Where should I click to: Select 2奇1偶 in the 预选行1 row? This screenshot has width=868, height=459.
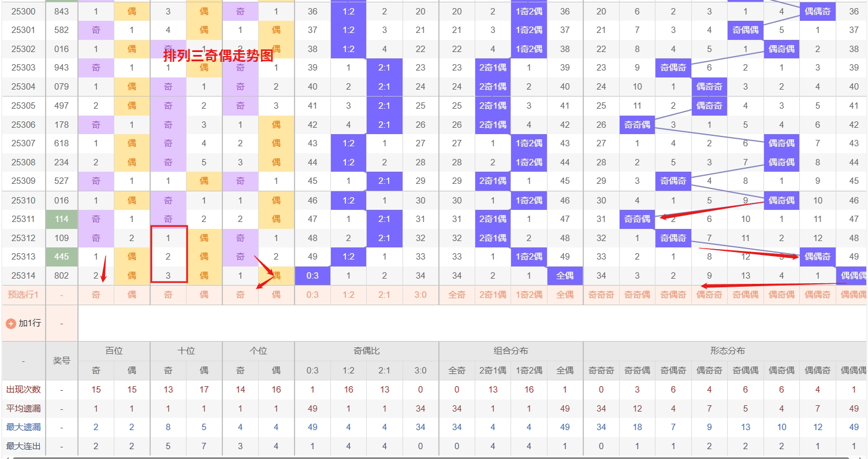pyautogui.click(x=493, y=295)
